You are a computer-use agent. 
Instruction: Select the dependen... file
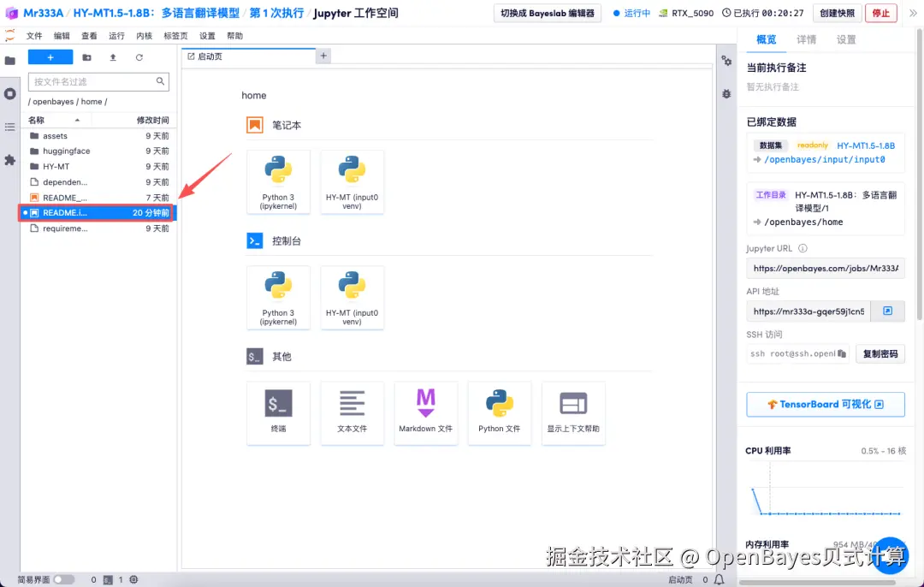pos(99,182)
